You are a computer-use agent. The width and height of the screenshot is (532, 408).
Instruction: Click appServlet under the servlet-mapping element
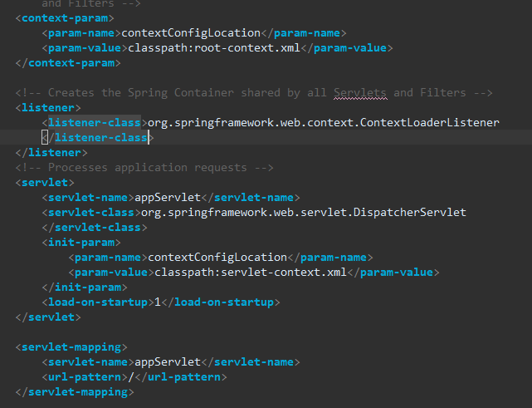168,361
